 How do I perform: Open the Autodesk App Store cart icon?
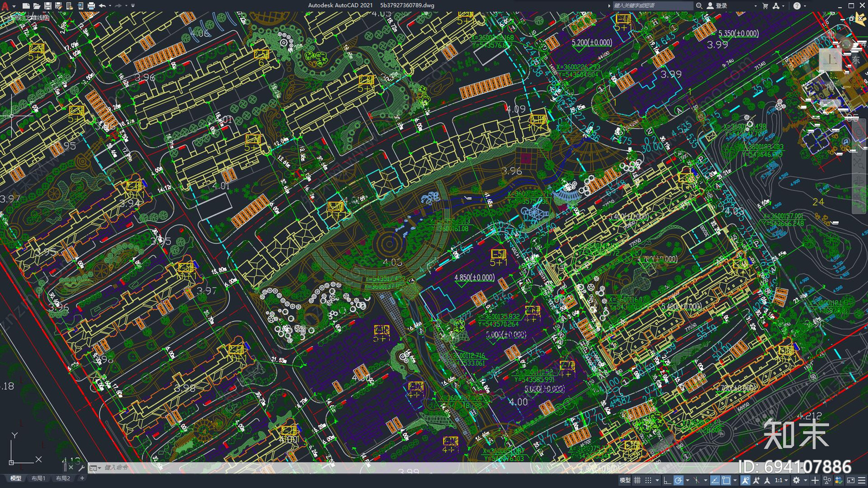pyautogui.click(x=765, y=6)
